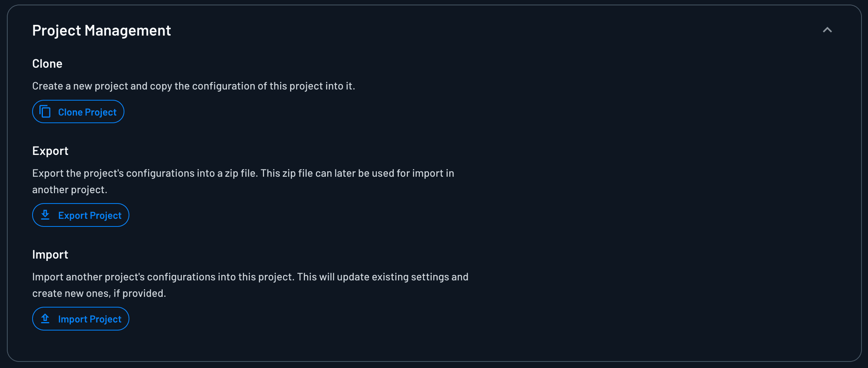Image resolution: width=868 pixels, height=368 pixels.
Task: Click the Clone Project button
Action: click(x=78, y=112)
